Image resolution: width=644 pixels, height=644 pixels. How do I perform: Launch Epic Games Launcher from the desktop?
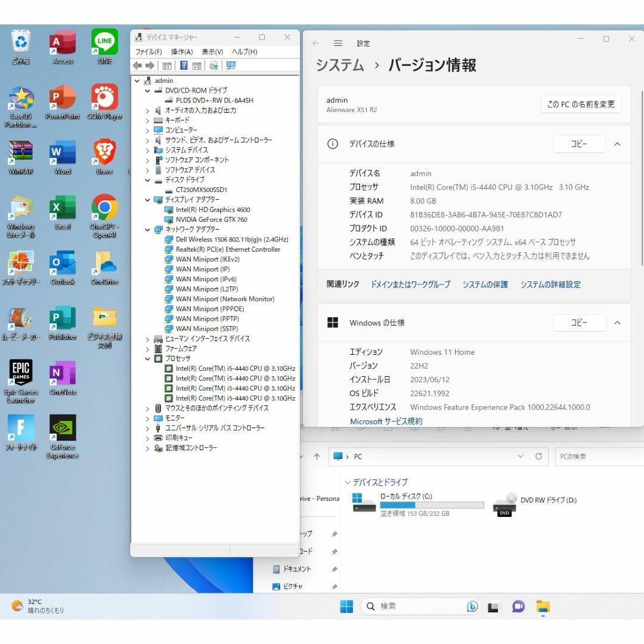pyautogui.click(x=21, y=382)
